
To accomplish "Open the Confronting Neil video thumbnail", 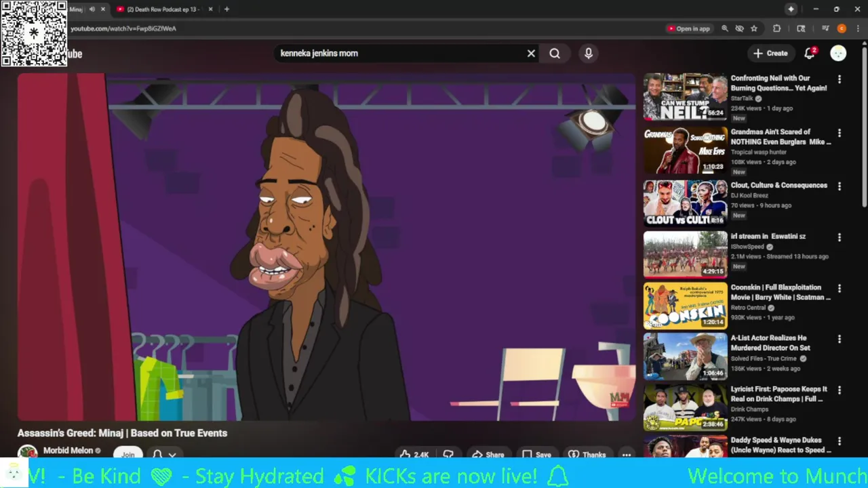I will click(685, 97).
